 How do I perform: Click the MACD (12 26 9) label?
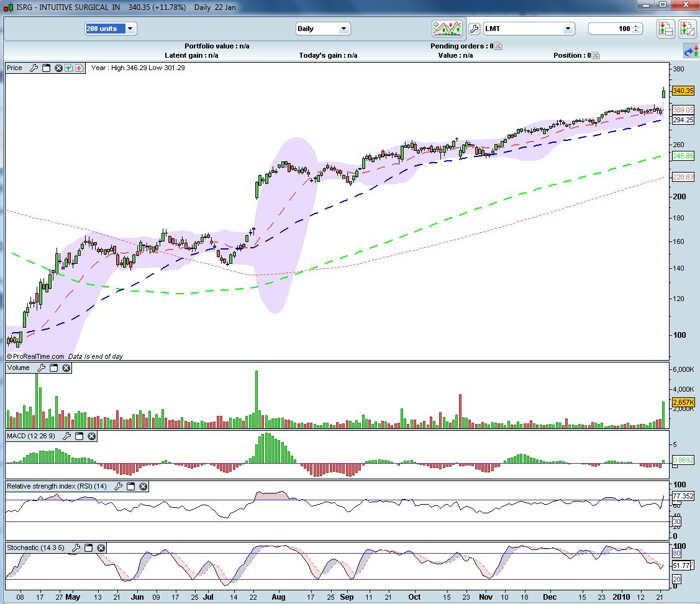31,436
